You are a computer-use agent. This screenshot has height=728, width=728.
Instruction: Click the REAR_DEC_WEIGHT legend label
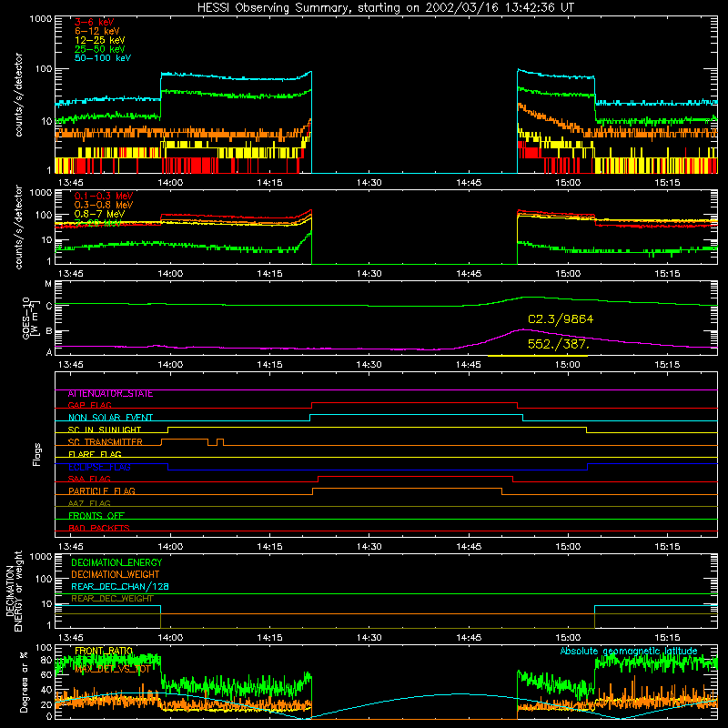(x=112, y=599)
